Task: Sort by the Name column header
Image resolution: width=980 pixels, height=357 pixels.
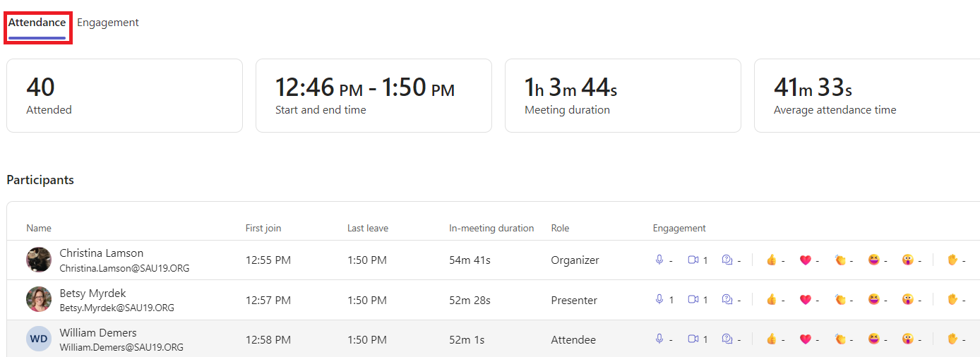Action: coord(39,228)
